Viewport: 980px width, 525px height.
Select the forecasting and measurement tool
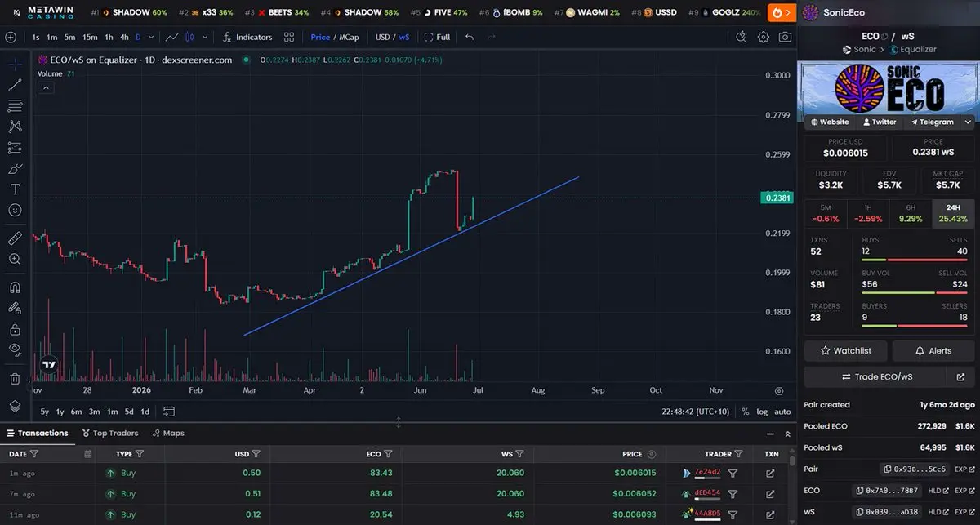click(x=15, y=148)
